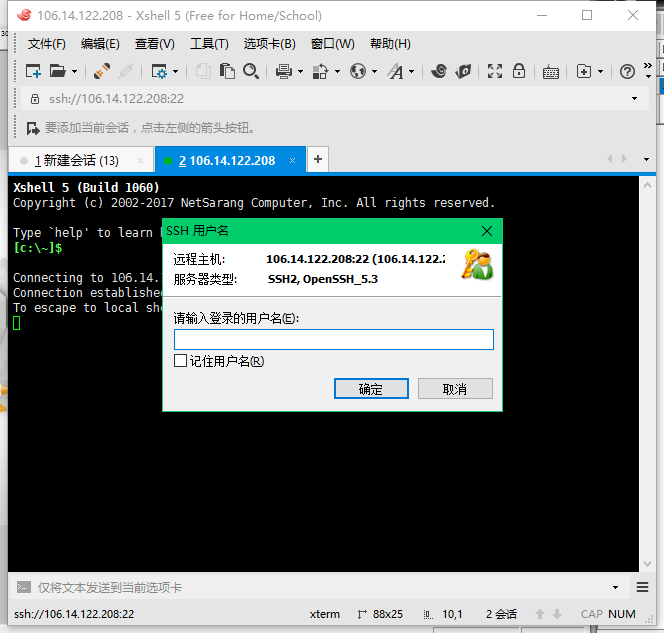Viewport: 664px width, 633px height.
Task: Open the address bar history dropdown
Action: (634, 99)
